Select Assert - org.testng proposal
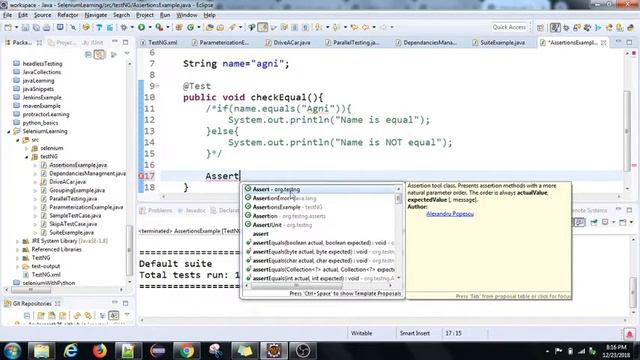Image resolution: width=640 pixels, height=360 pixels. [320, 189]
